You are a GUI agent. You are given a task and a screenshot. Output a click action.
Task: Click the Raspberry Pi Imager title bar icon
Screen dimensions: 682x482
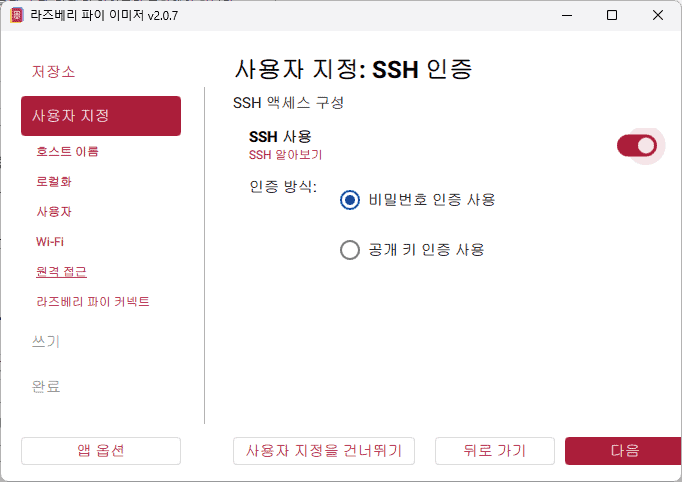15,15
